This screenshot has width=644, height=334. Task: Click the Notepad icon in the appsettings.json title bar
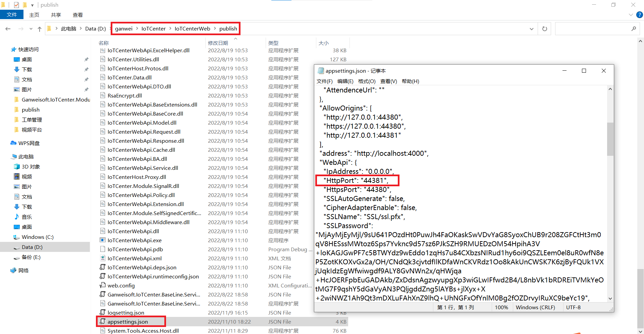(x=321, y=71)
